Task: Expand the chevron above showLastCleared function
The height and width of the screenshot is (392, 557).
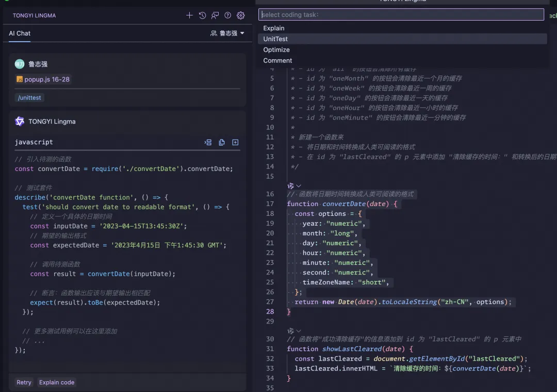Action: click(x=299, y=331)
